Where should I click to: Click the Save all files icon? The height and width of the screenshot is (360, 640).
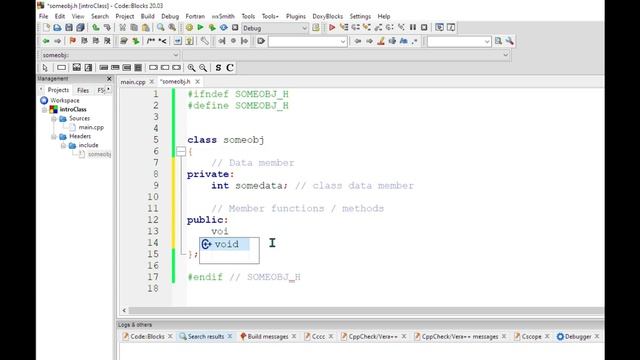click(80, 27)
